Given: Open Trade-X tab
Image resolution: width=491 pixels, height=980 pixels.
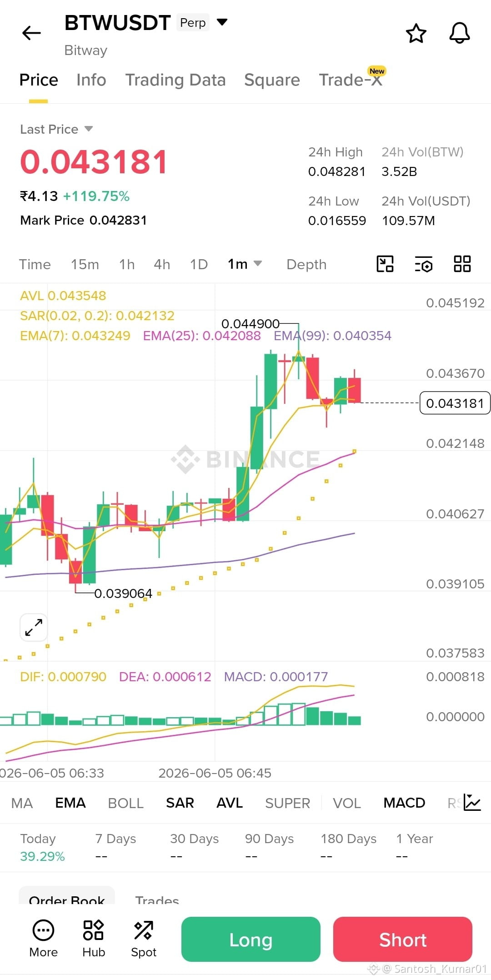Looking at the screenshot, I should click(x=351, y=80).
